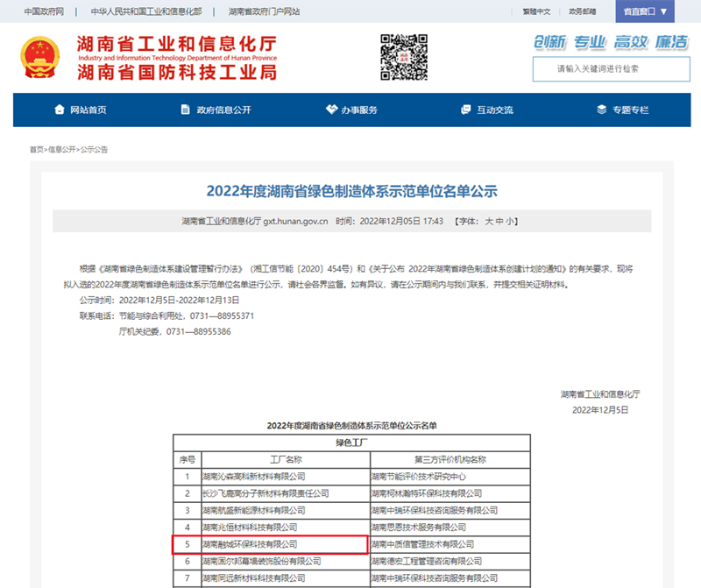Click the header title 湖南省工业和信息化厅
This screenshot has width=701, height=588.
(x=177, y=45)
